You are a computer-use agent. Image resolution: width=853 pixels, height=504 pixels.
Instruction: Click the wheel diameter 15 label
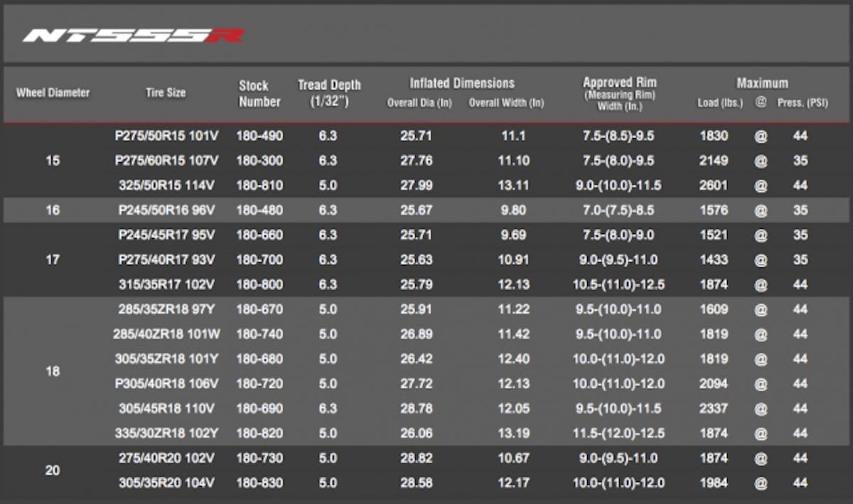[52, 161]
